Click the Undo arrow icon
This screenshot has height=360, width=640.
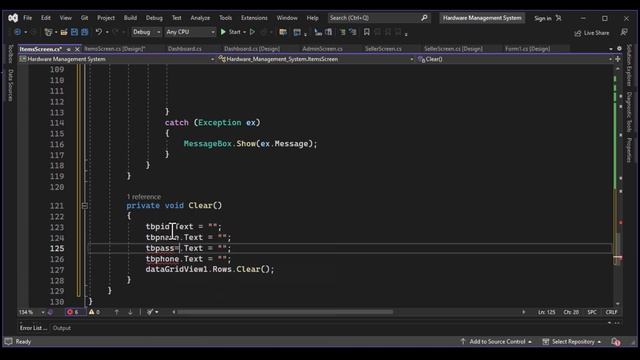(99, 32)
